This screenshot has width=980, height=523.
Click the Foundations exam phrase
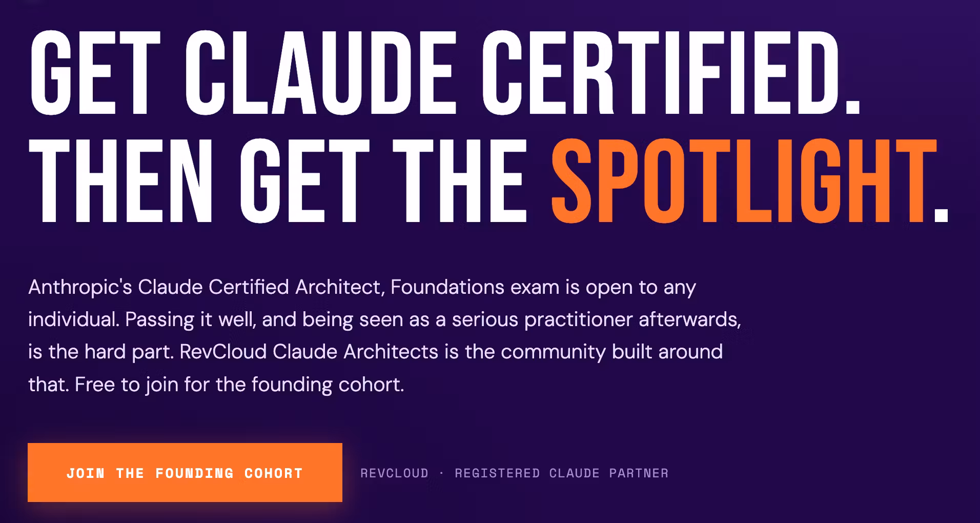click(x=475, y=287)
